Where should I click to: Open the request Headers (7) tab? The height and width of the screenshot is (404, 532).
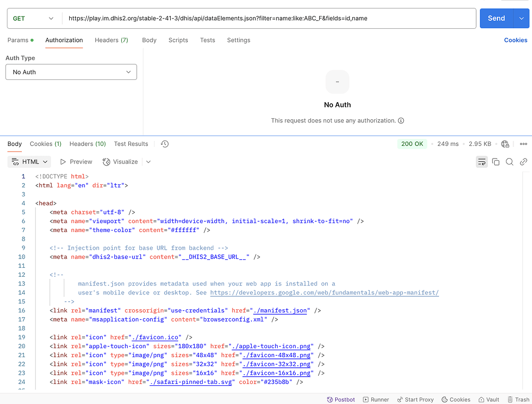click(x=111, y=40)
